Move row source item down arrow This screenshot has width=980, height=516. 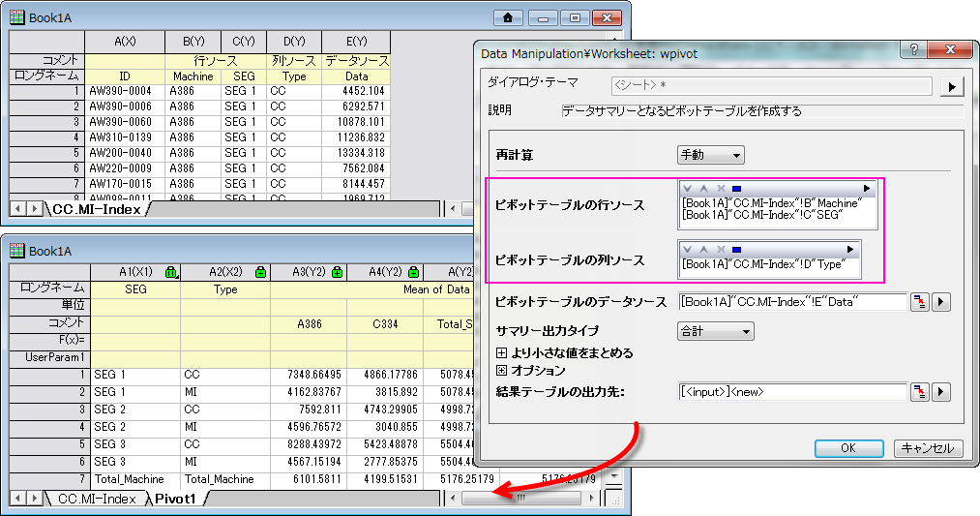(688, 188)
